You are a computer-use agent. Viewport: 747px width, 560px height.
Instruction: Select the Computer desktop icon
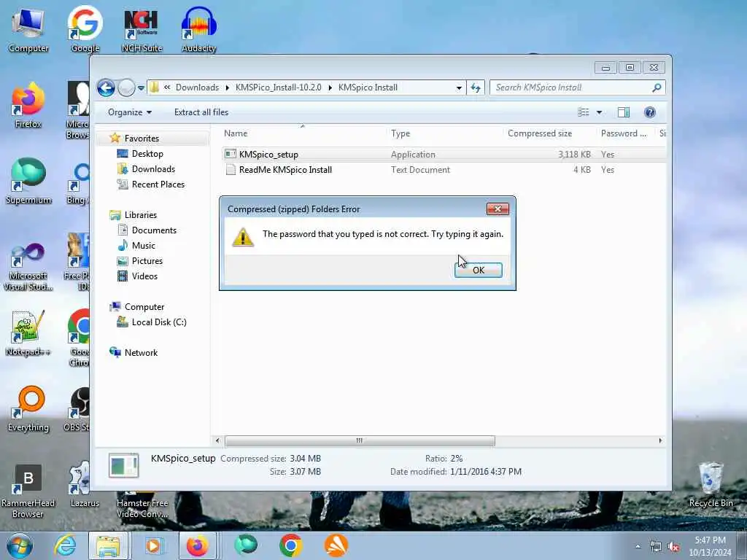click(x=28, y=30)
